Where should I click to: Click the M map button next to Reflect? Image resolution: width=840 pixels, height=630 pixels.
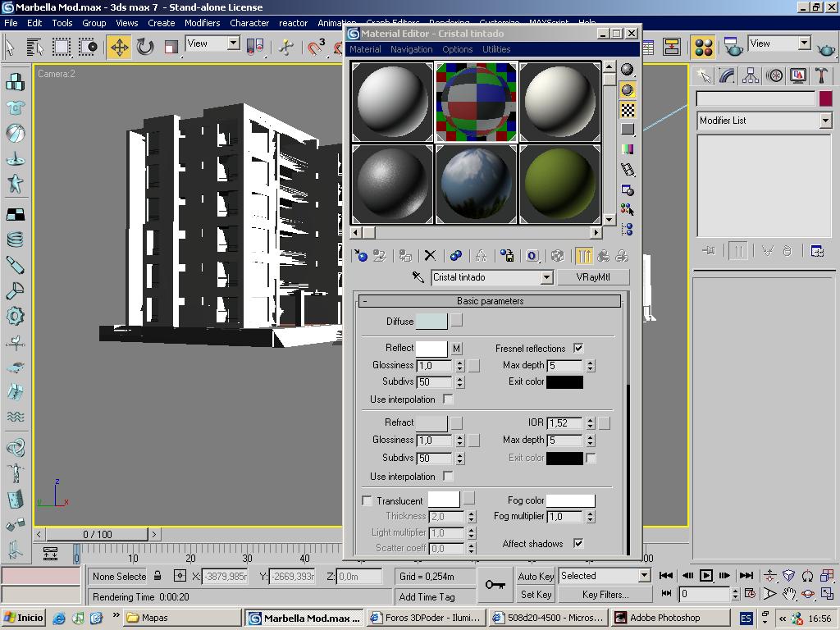click(456, 348)
